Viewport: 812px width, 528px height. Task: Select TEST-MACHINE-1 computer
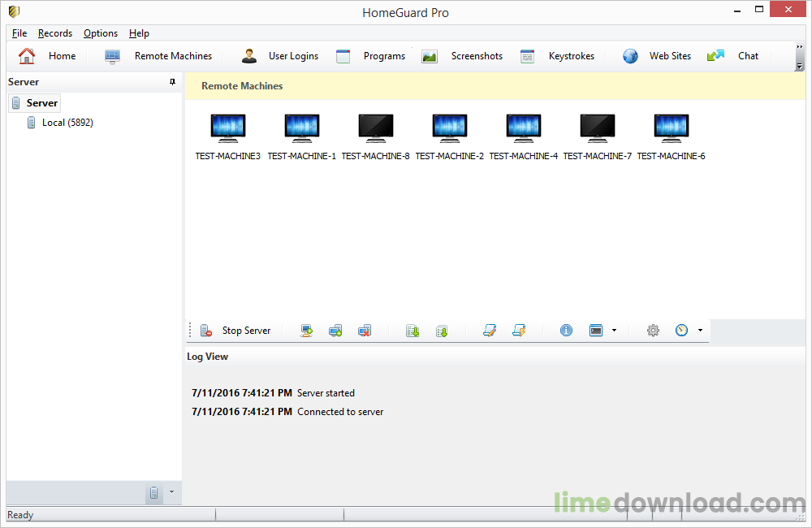point(302,136)
